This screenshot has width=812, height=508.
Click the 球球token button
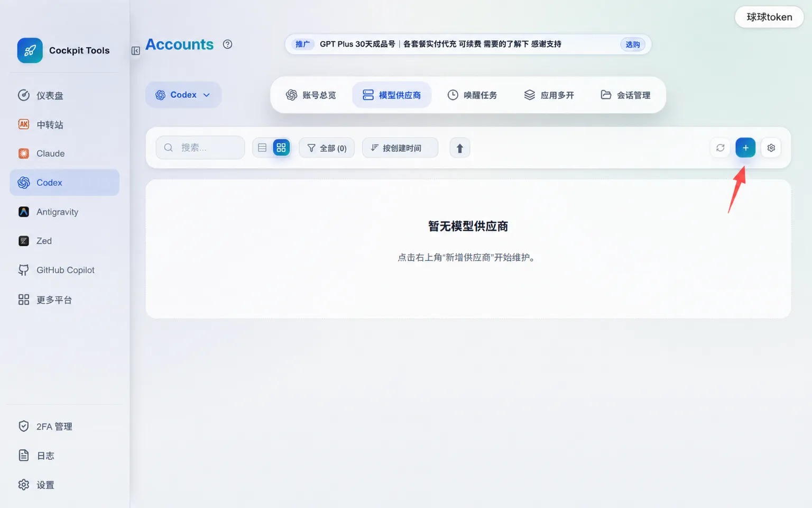pos(769,17)
